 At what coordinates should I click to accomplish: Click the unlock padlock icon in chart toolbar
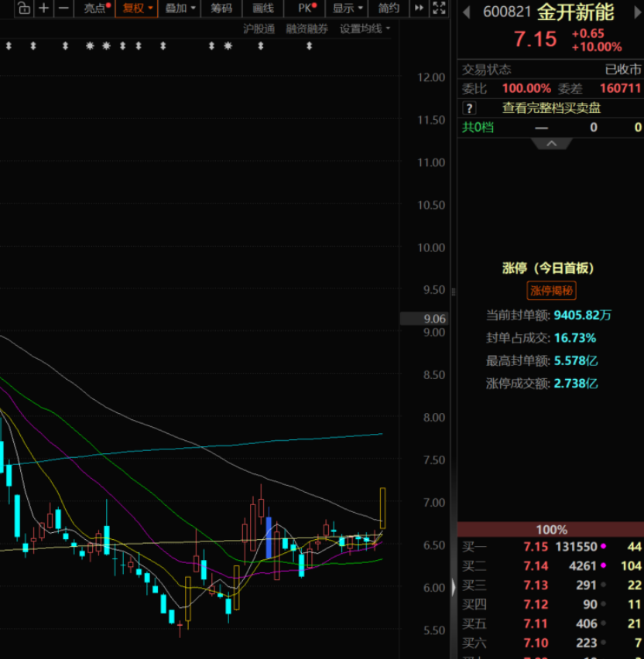click(x=25, y=8)
